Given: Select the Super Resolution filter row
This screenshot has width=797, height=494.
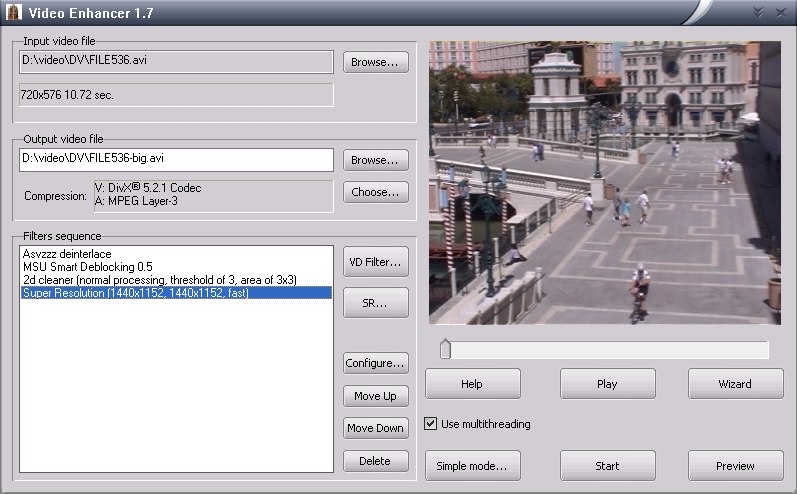Looking at the screenshot, I should (x=176, y=293).
